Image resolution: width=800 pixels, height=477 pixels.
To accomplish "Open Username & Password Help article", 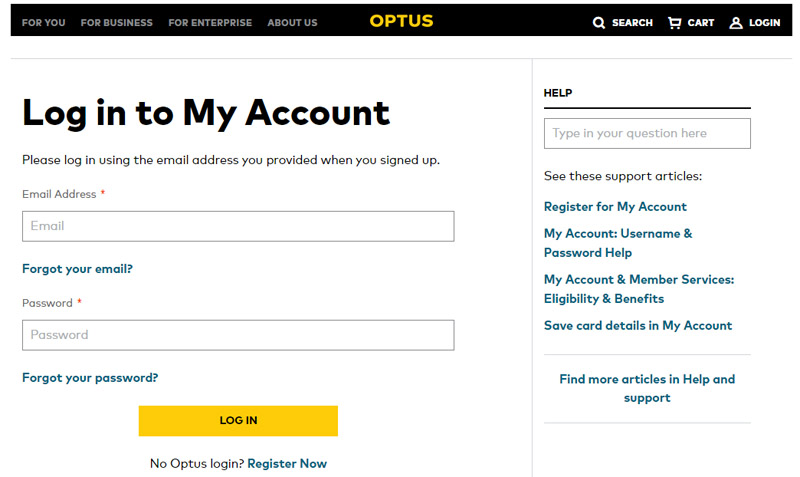I will tap(618, 243).
